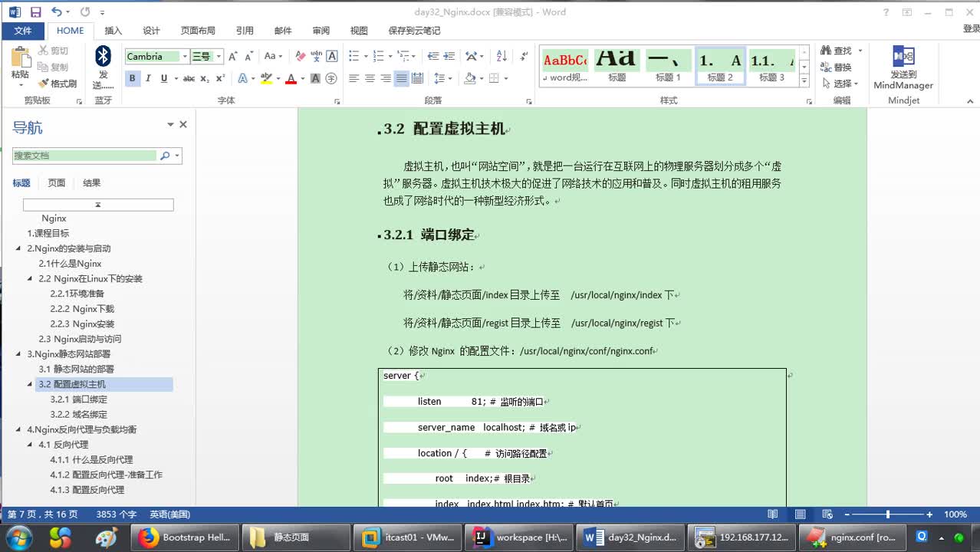Screen dimensions: 980x552
Task: Open the font name Cambria dropdown
Action: [x=185, y=57]
